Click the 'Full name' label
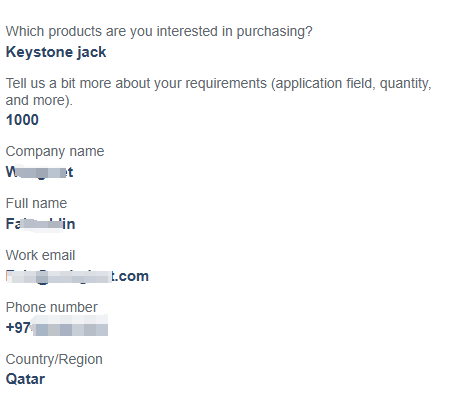This screenshot has height=402, width=452. [36, 203]
